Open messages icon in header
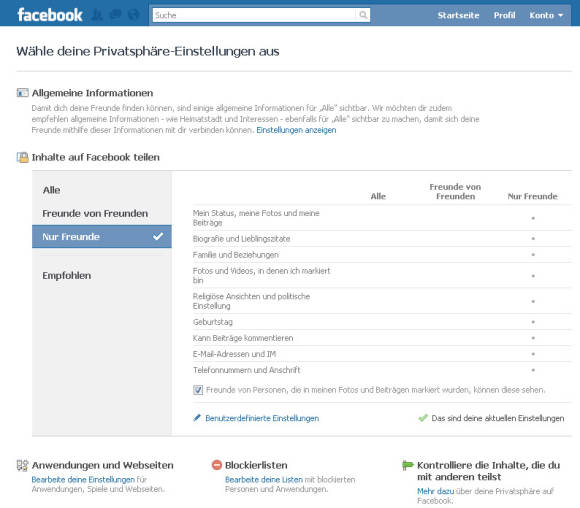Screen dimensions: 580x508 pyautogui.click(x=116, y=15)
